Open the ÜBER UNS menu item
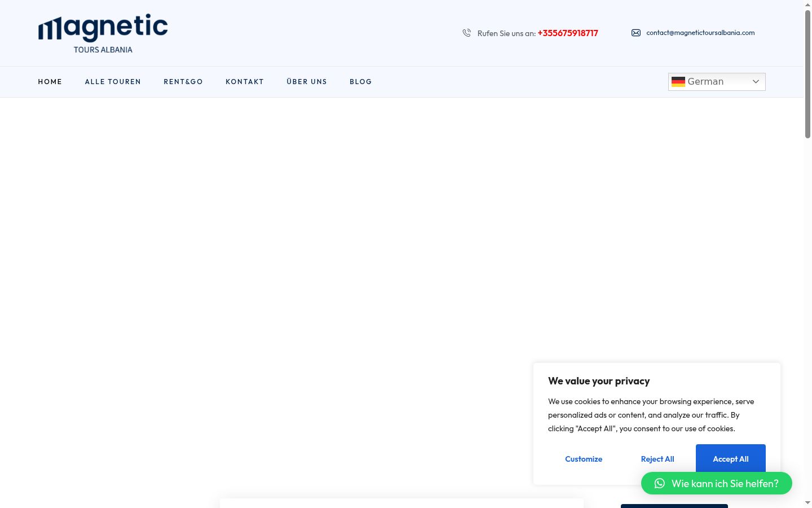812x508 pixels. coord(307,82)
